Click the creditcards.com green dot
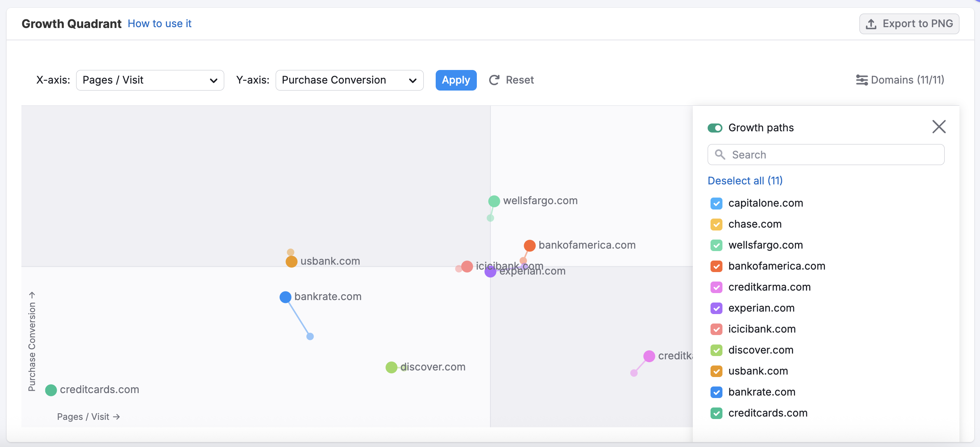Image resolution: width=980 pixels, height=447 pixels. 51,390
